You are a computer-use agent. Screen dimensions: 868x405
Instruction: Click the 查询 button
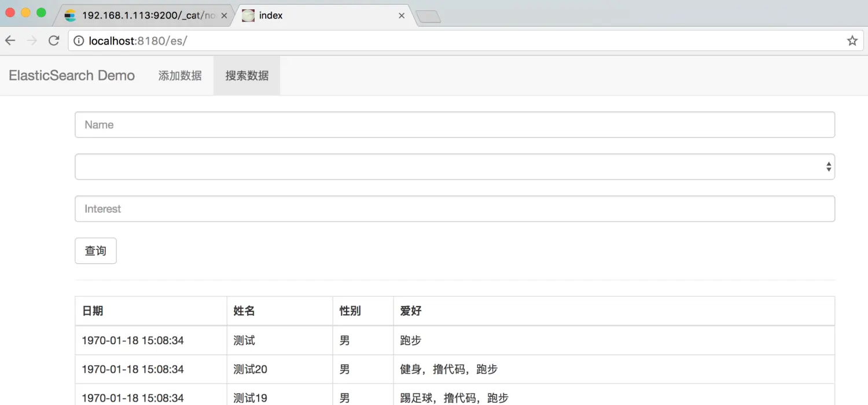tap(95, 251)
